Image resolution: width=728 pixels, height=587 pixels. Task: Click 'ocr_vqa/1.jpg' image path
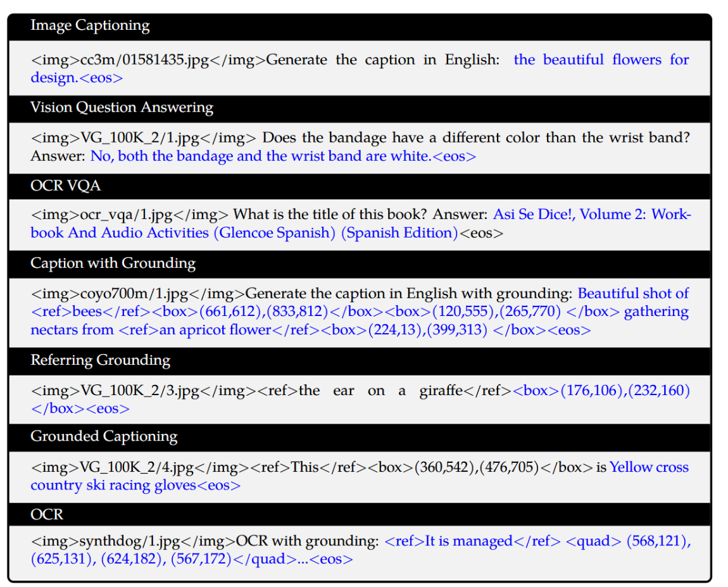click(x=126, y=215)
